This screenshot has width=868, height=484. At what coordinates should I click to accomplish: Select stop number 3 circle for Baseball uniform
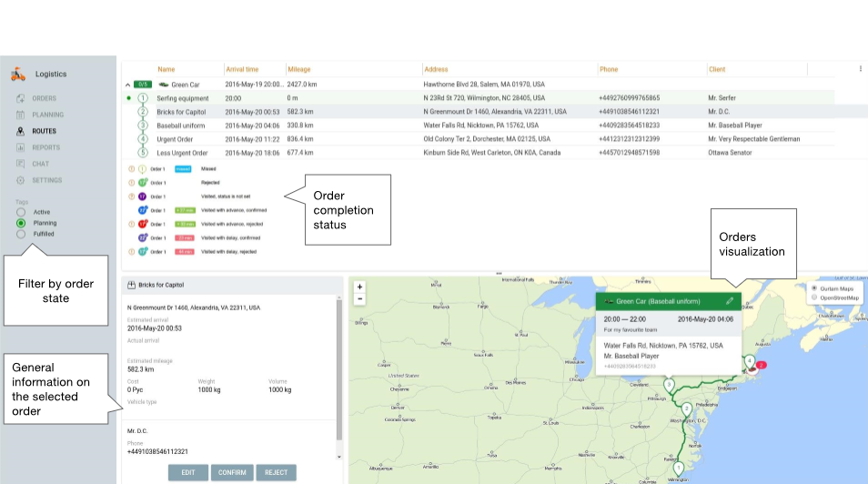point(143,126)
